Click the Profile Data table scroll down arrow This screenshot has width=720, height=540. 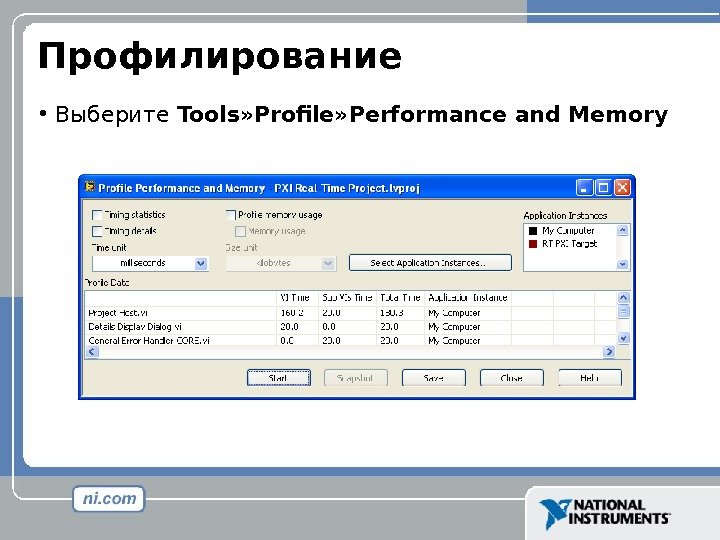pos(623,338)
